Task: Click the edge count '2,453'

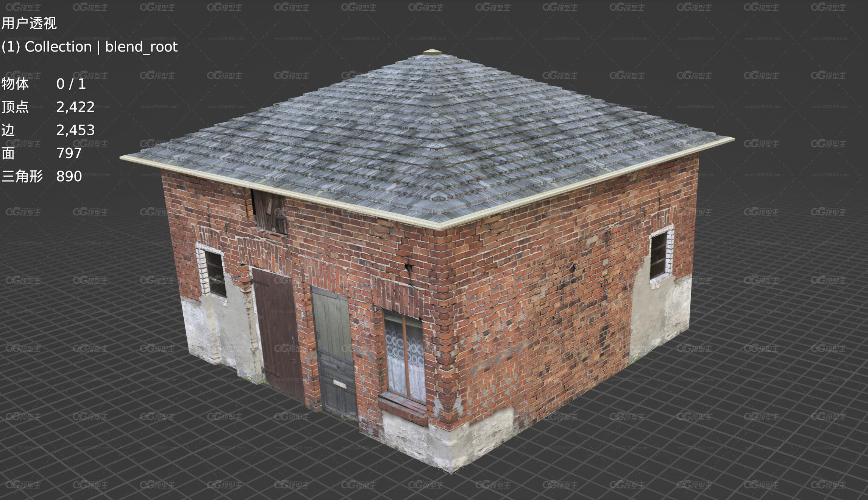Action: click(75, 130)
